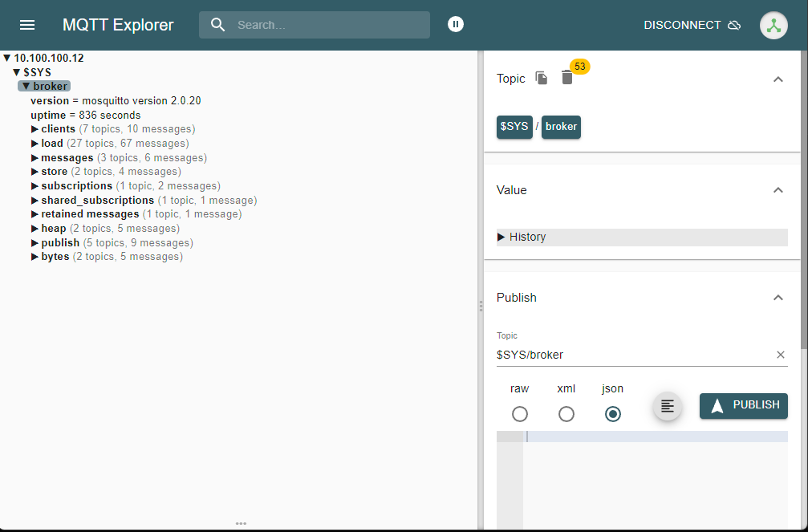Screen dimensions: 808x532
Task: Click the vertical panel splitter handle
Action: click(481, 307)
